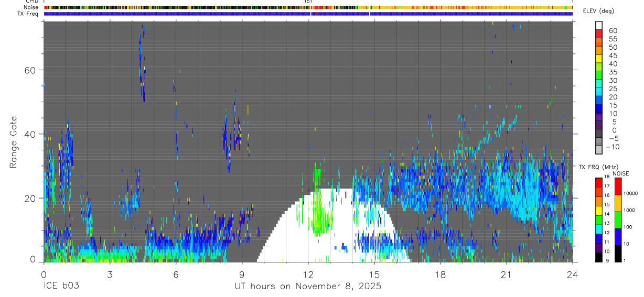The height and width of the screenshot is (297, 644).
Task: Click x-axis tick label '3'
Action: click(x=110, y=274)
